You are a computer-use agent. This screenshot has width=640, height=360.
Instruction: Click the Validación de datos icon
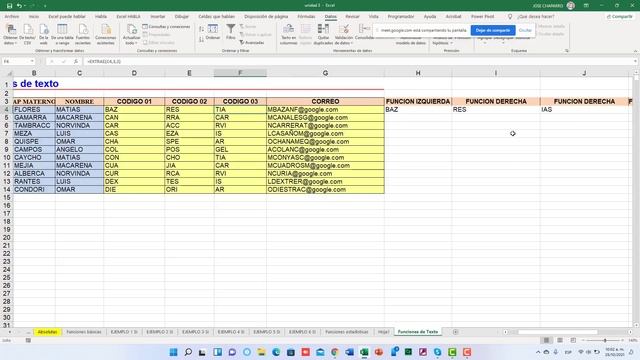click(344, 33)
